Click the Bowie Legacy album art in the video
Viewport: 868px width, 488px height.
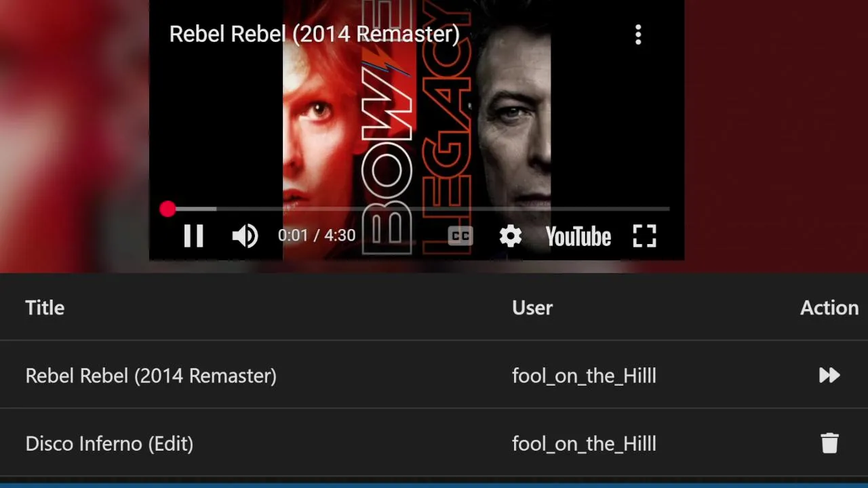416,122
